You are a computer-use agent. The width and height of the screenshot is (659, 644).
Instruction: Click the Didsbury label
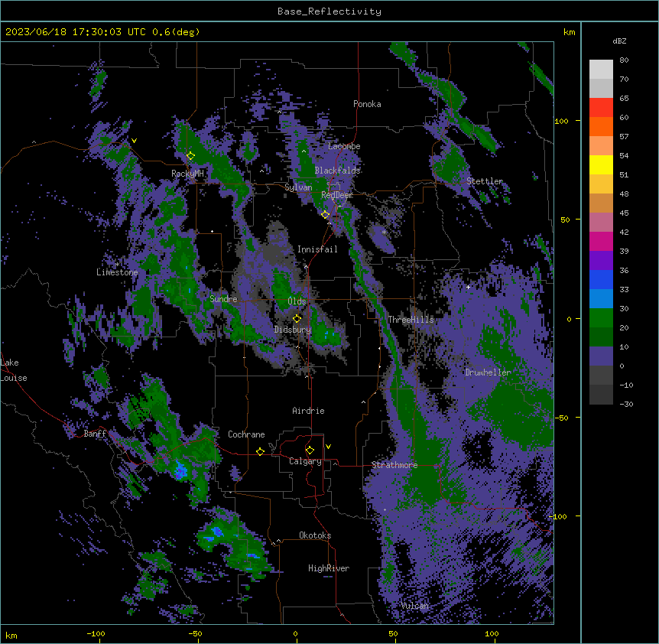pyautogui.click(x=292, y=330)
